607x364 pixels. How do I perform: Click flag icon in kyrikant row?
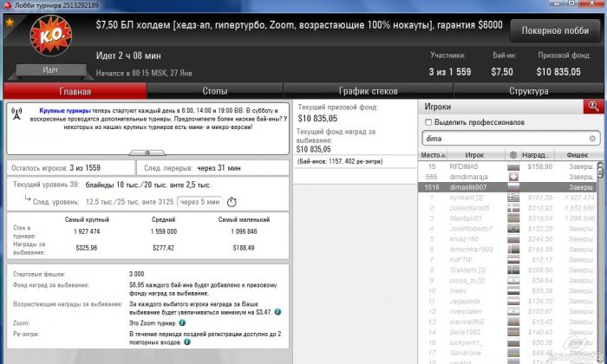tap(513, 198)
